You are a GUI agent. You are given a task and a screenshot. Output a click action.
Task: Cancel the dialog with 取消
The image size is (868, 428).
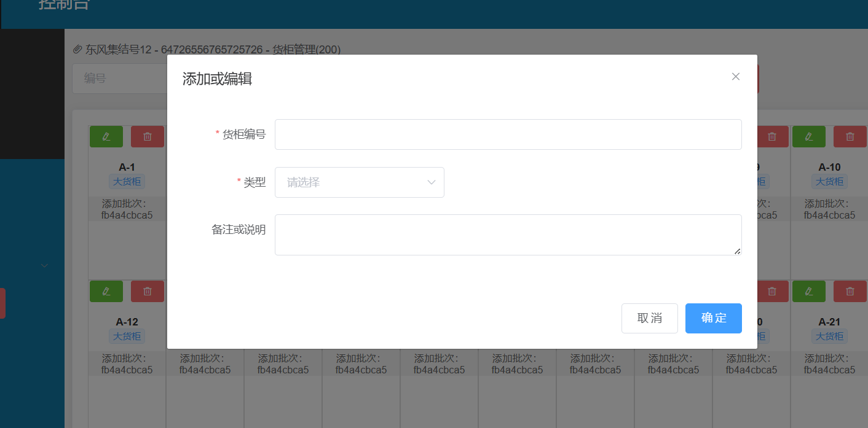(649, 318)
